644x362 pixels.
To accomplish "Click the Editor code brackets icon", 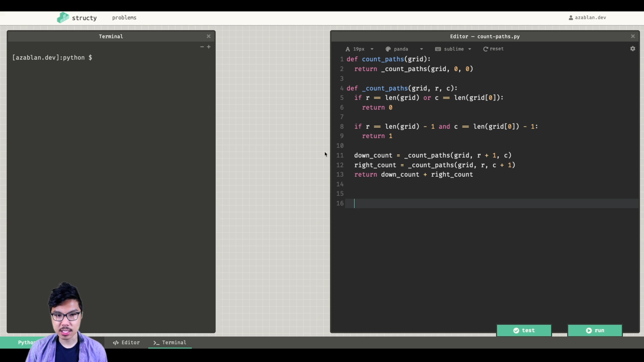I will click(116, 343).
